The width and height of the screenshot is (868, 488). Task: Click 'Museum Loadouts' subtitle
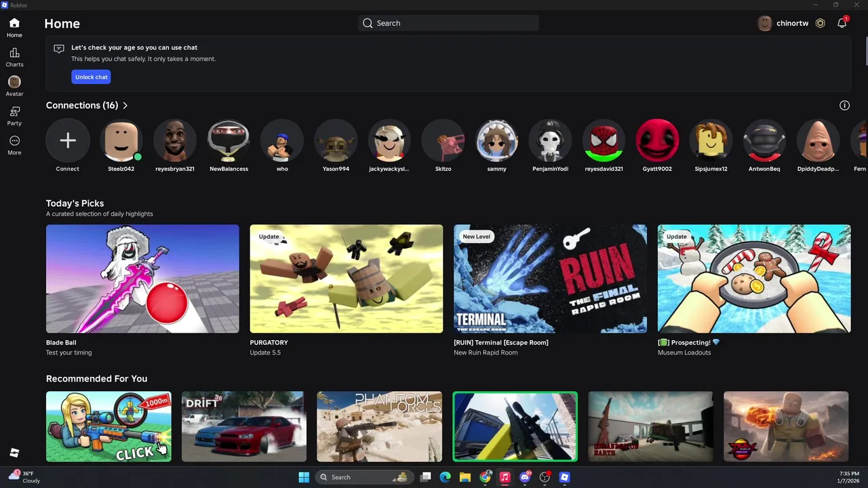[684, 352]
